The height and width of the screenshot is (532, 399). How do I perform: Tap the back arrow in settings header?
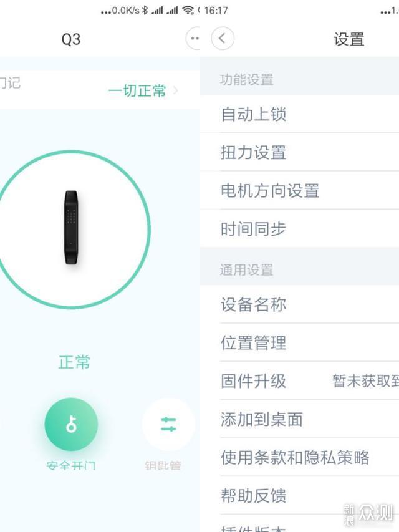point(223,38)
